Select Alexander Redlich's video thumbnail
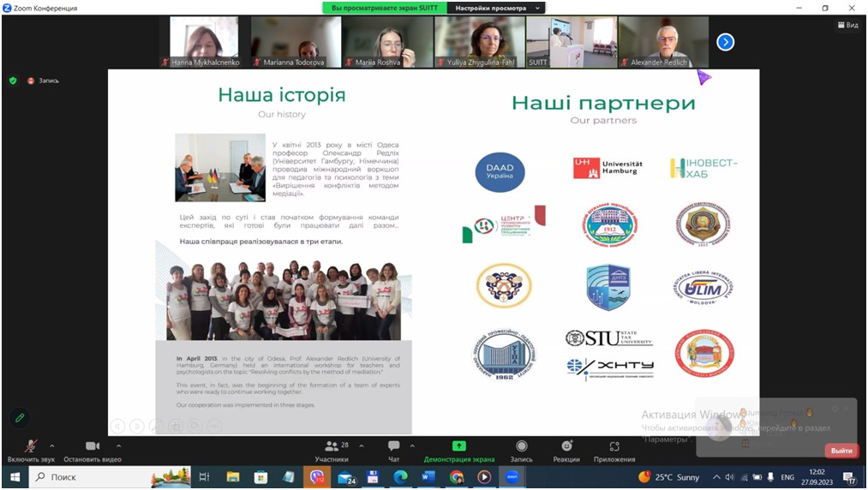868x490 pixels. click(x=663, y=42)
